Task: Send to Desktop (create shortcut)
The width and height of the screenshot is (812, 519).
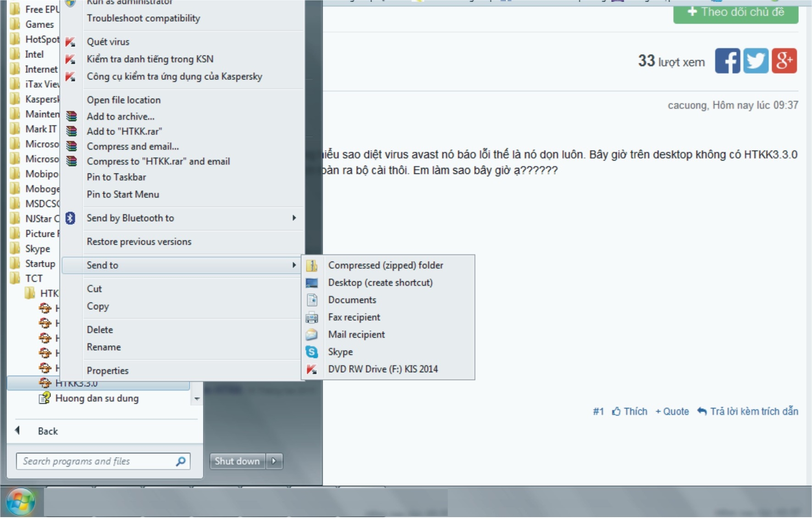Action: (x=380, y=283)
